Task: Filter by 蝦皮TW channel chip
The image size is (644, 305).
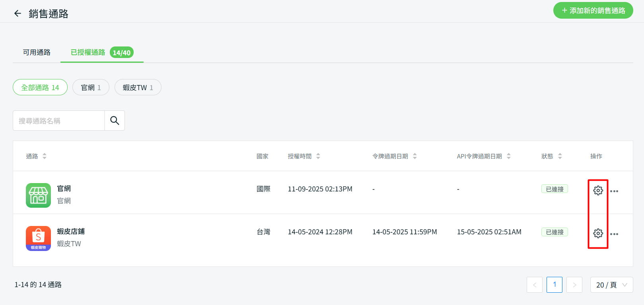Action: click(138, 88)
